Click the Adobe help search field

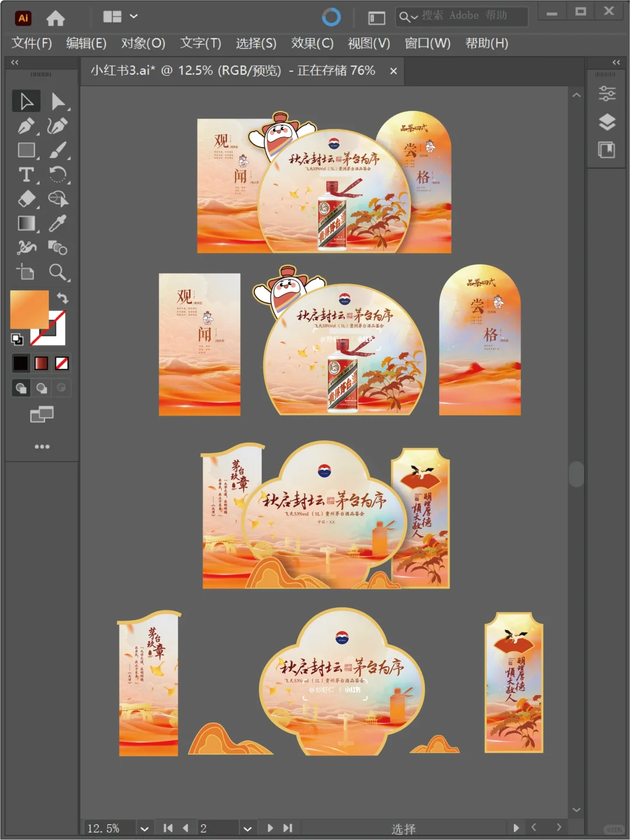click(x=462, y=16)
